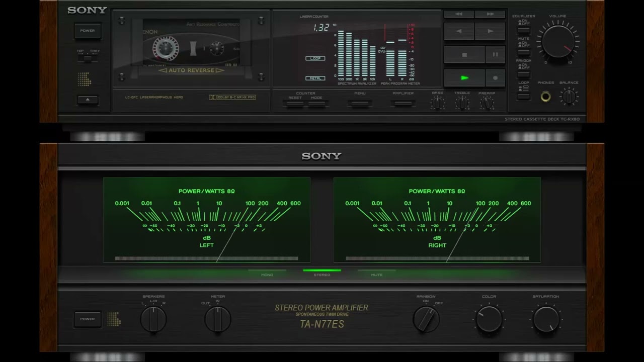The height and width of the screenshot is (362, 644).
Task: Click the Speakers selector knob
Action: click(x=153, y=319)
